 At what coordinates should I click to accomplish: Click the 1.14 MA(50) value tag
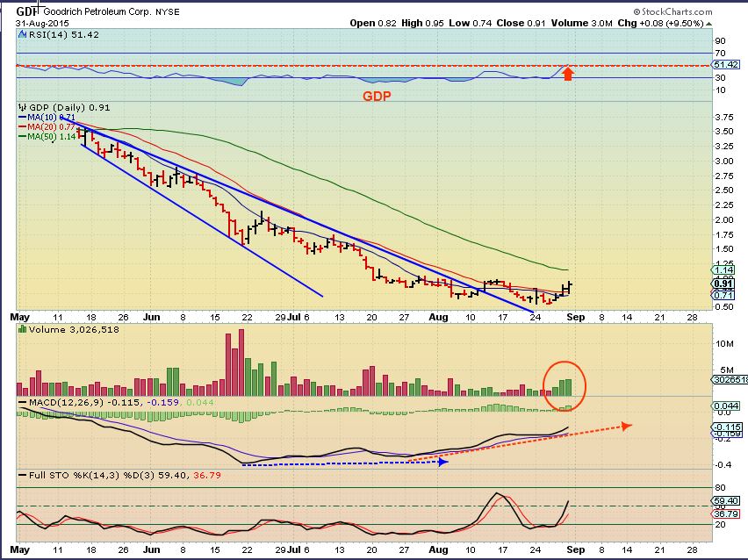click(x=723, y=270)
